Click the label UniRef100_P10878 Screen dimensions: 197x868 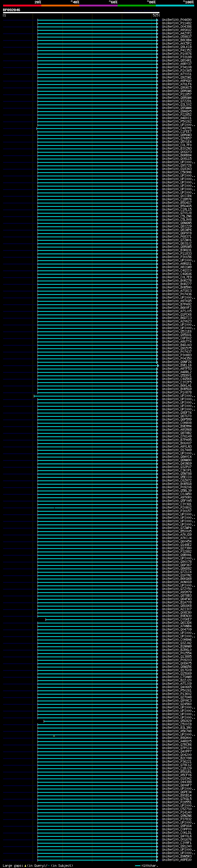click(177, 392)
